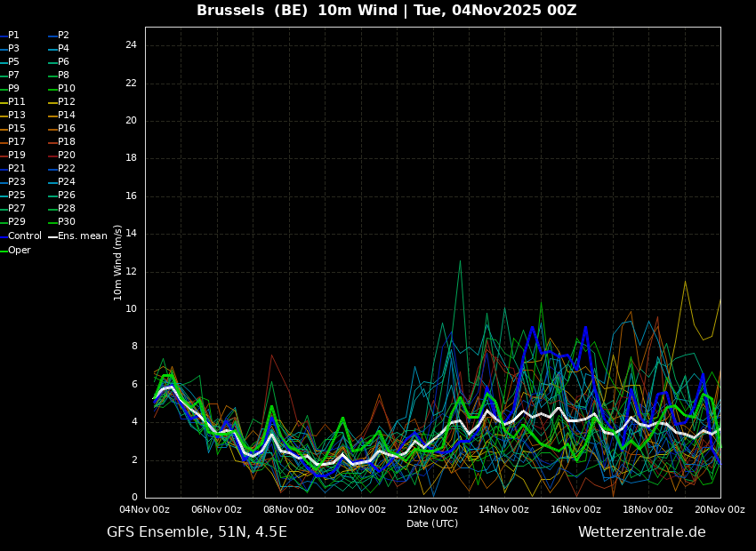Viewport: 756px width, 551px height.
Task: Open the Wetterzentrale.de link
Action: 641,532
